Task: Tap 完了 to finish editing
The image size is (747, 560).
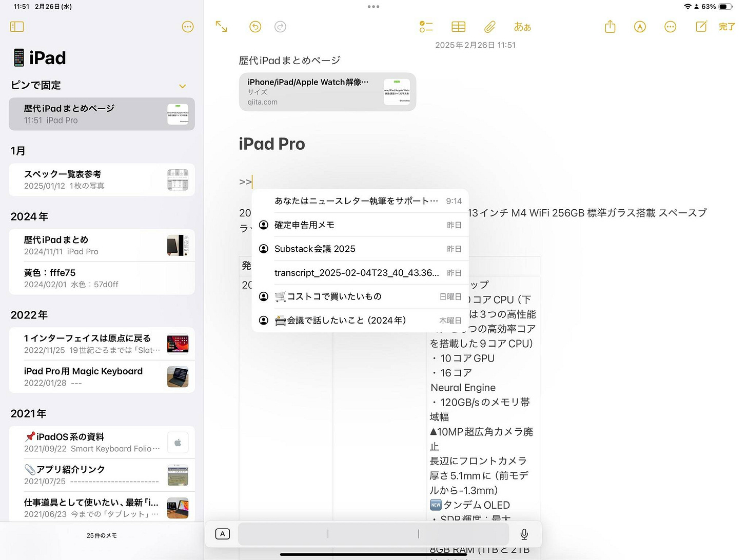Action: [726, 27]
